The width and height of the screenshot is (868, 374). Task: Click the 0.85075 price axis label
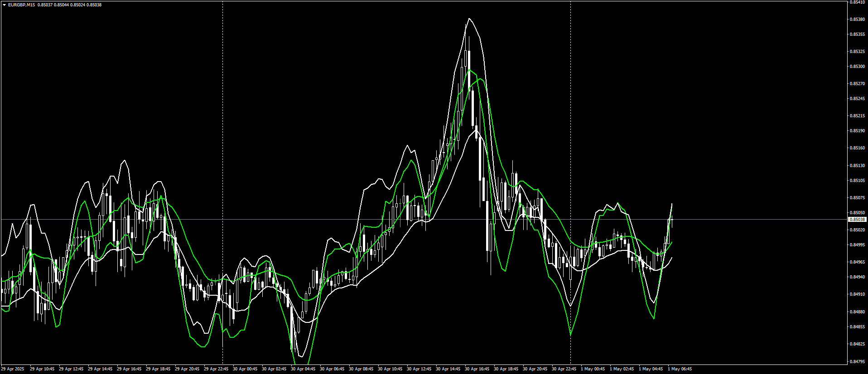click(857, 198)
